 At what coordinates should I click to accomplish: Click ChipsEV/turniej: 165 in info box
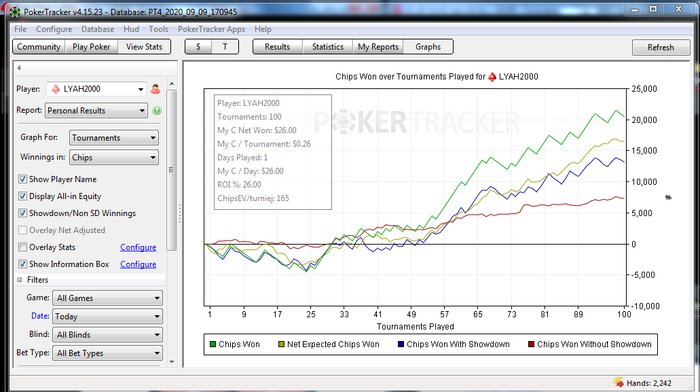tap(253, 198)
